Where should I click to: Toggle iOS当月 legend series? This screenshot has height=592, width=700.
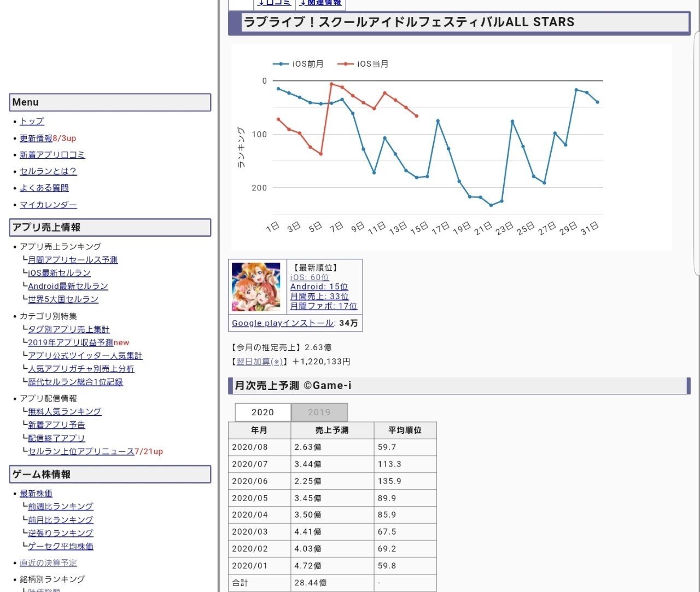[363, 64]
